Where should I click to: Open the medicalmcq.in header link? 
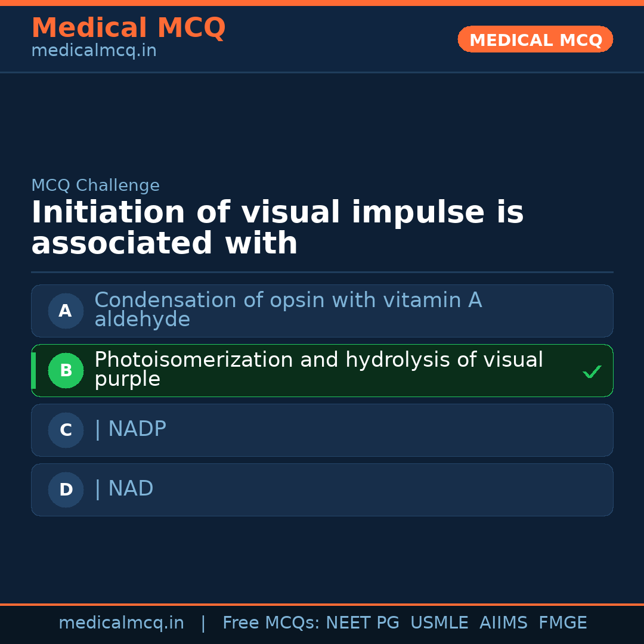pyautogui.click(x=94, y=51)
